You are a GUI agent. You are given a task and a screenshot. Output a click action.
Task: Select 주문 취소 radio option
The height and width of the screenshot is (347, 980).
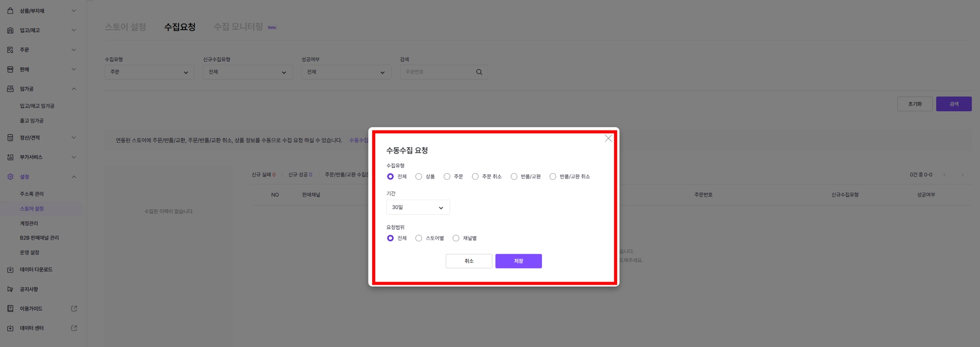pos(475,177)
